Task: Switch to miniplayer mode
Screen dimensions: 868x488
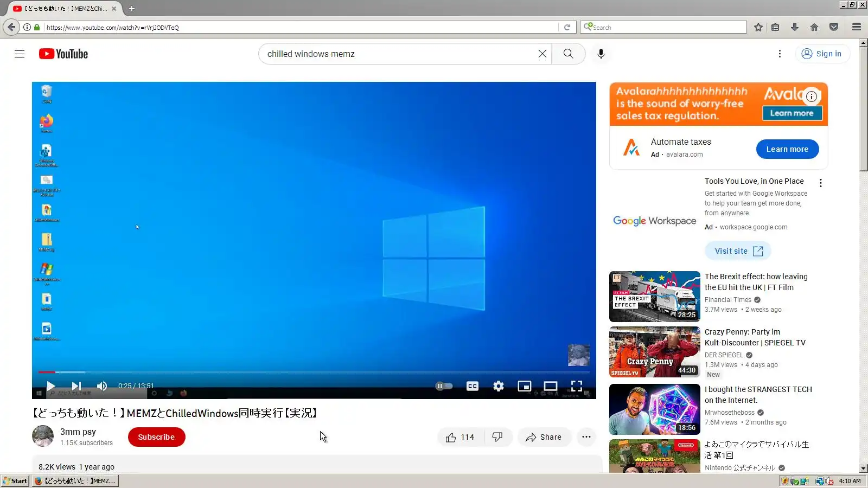Action: pyautogui.click(x=525, y=386)
